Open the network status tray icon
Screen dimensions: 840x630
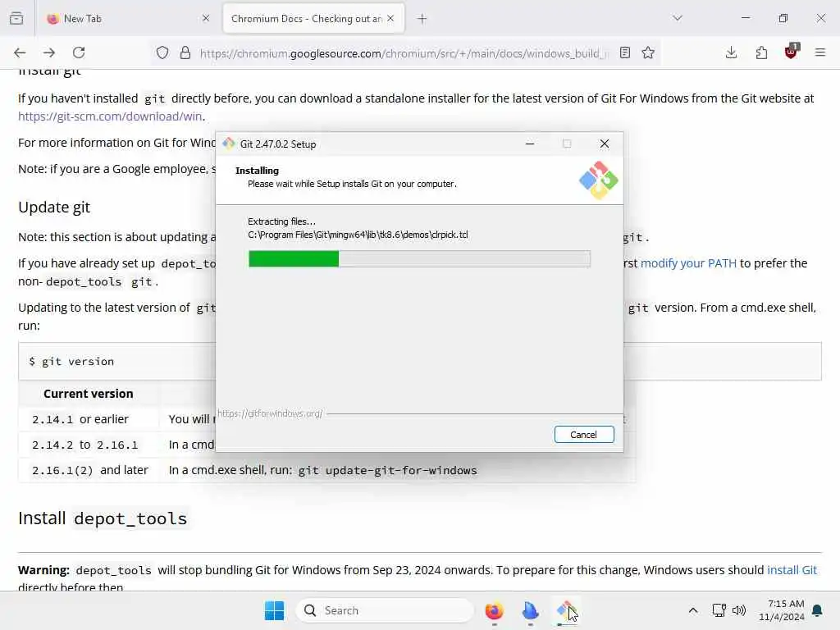coord(719,610)
